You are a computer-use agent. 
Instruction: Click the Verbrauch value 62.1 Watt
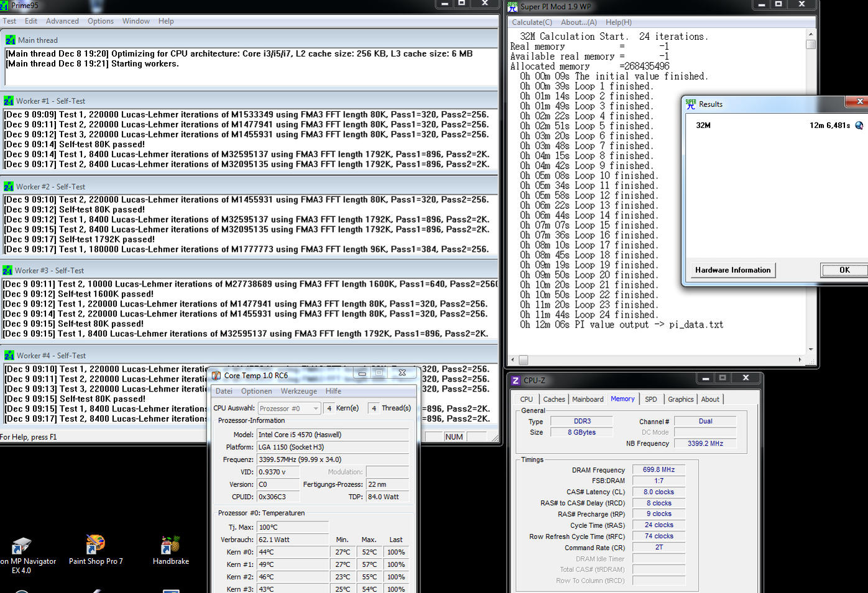point(292,540)
